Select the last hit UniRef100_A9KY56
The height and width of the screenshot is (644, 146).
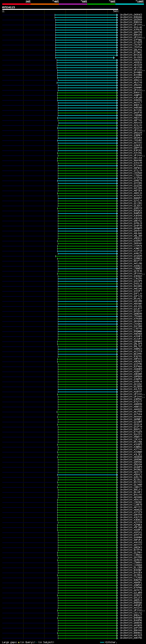[131, 638]
